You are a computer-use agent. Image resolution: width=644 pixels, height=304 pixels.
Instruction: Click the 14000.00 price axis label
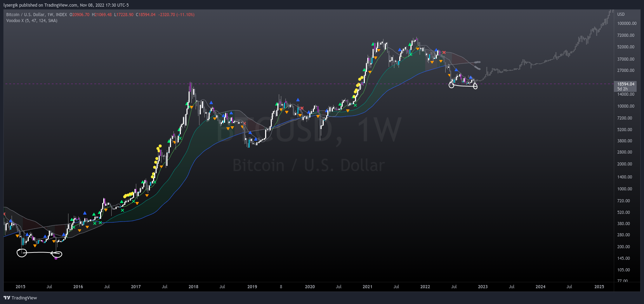(626, 94)
